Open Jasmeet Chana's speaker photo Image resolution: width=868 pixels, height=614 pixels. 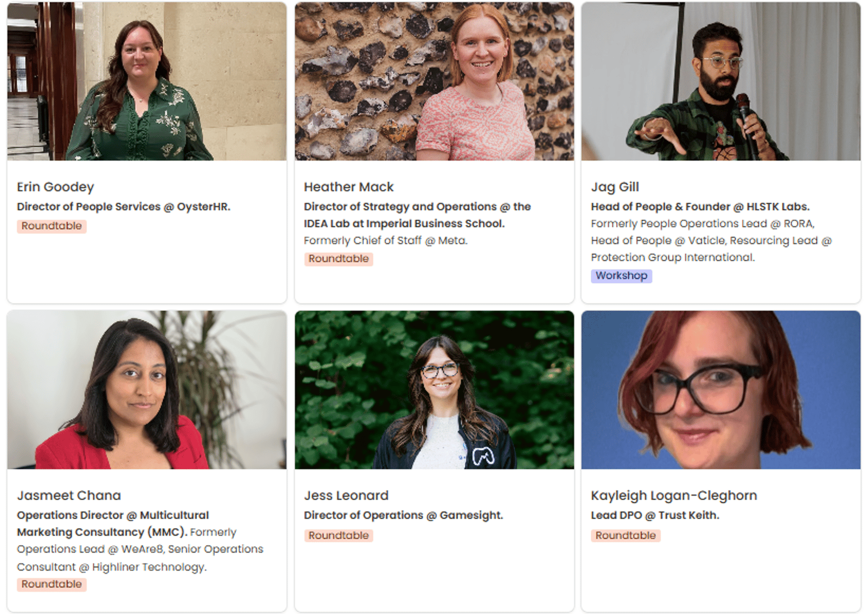coord(146,389)
